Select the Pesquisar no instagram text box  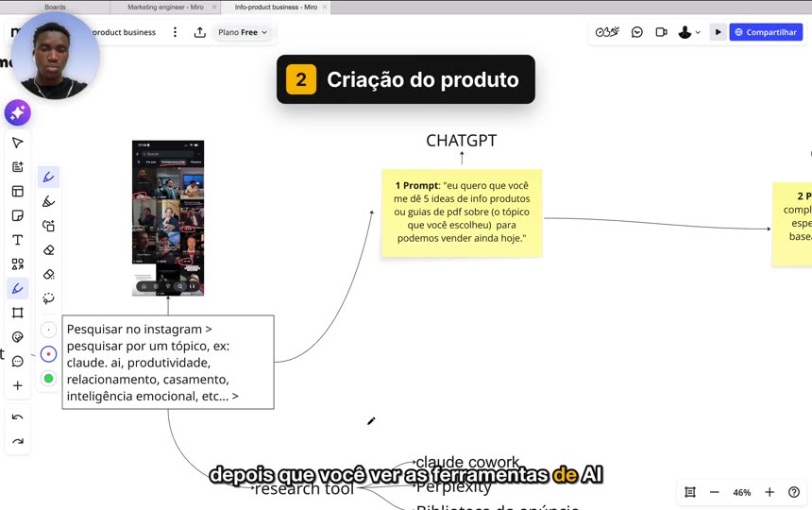168,362
